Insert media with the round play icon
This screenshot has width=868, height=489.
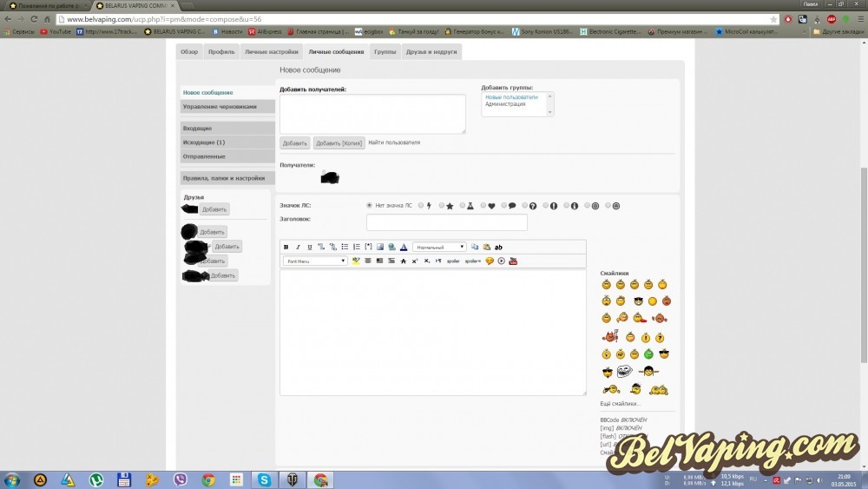(x=502, y=261)
